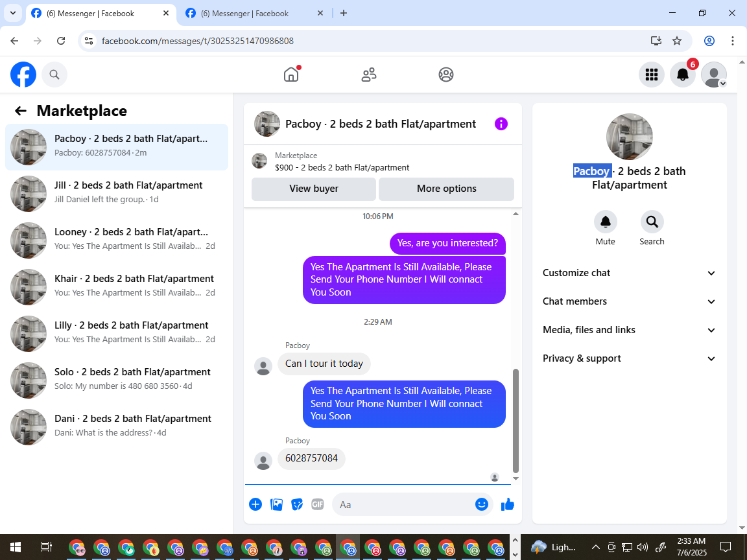Viewport: 747px width, 560px height.
Task: Expand Customize chat section
Action: click(x=630, y=273)
